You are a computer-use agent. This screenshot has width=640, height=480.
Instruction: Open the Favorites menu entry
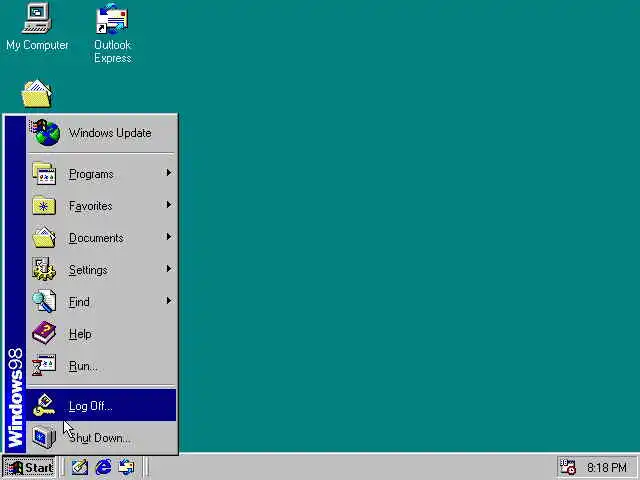[x=102, y=206]
